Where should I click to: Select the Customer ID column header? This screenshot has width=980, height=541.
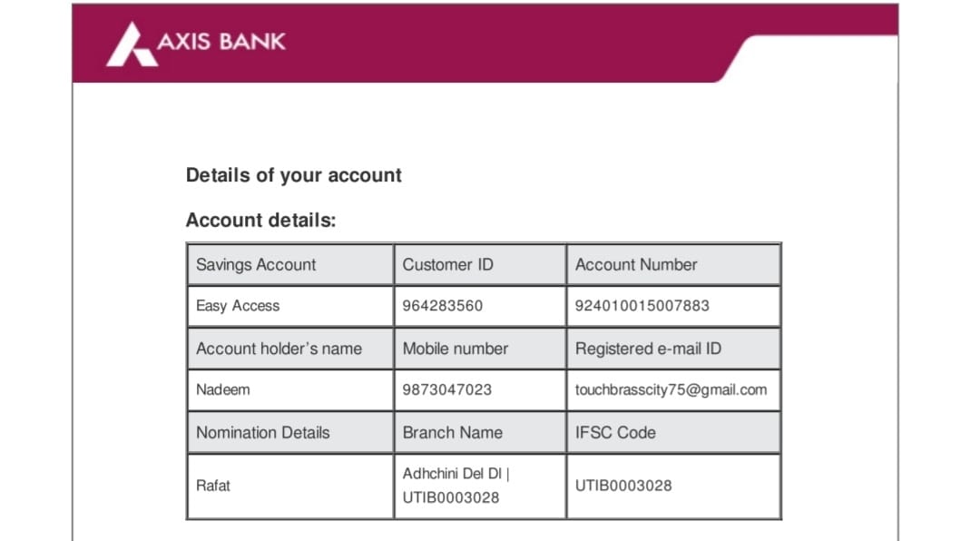[x=448, y=265]
